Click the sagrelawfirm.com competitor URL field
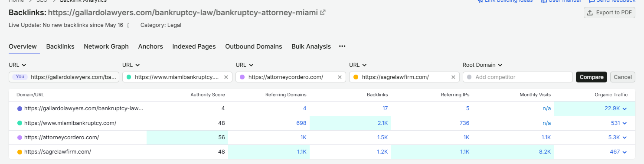This screenshot has width=644, height=164. [x=405, y=77]
